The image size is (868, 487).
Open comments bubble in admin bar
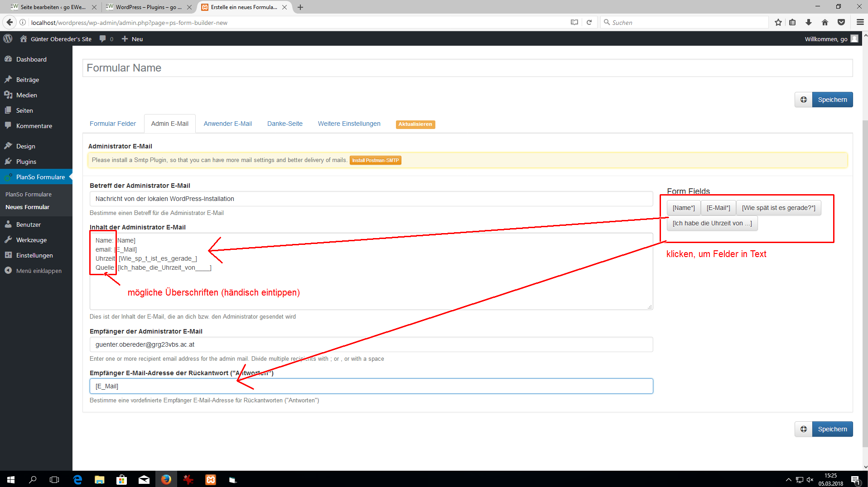point(106,39)
